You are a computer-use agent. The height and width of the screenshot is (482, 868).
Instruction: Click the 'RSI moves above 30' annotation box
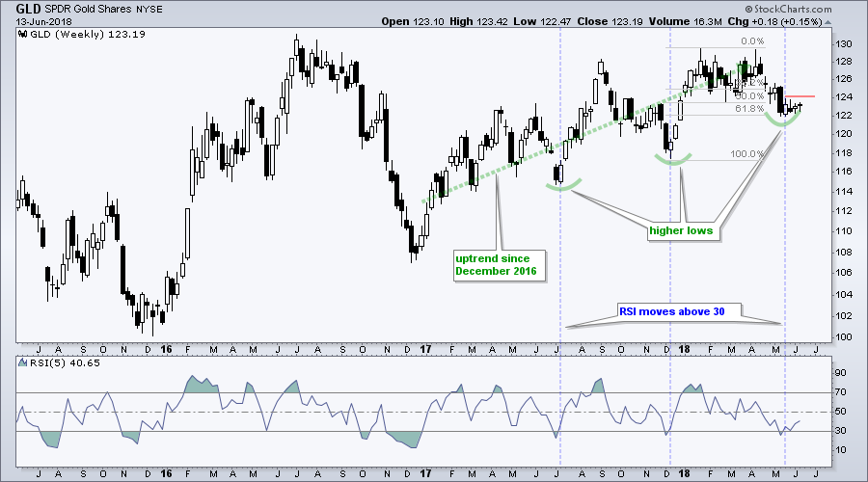point(679,311)
